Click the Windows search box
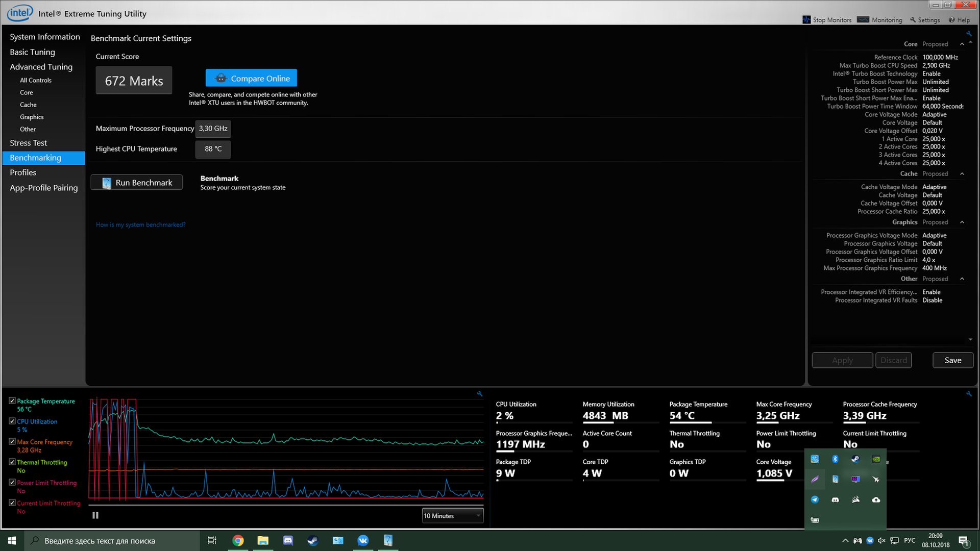 pos(112,541)
